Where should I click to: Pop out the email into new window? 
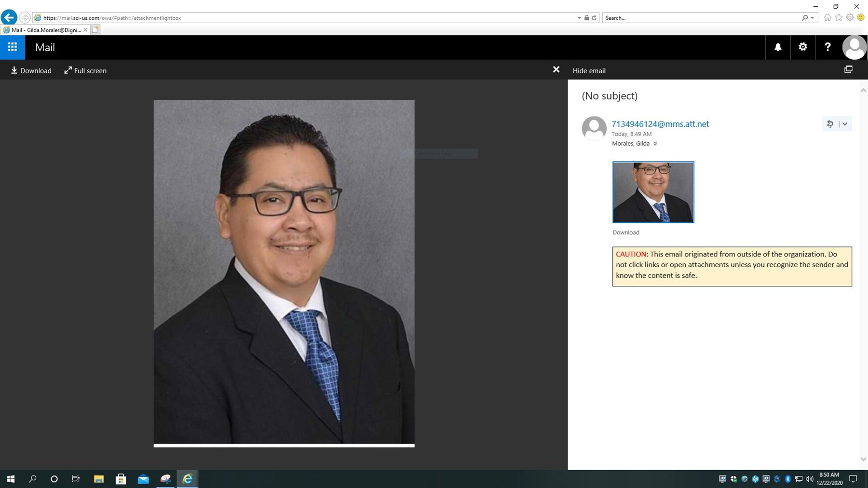pos(848,69)
